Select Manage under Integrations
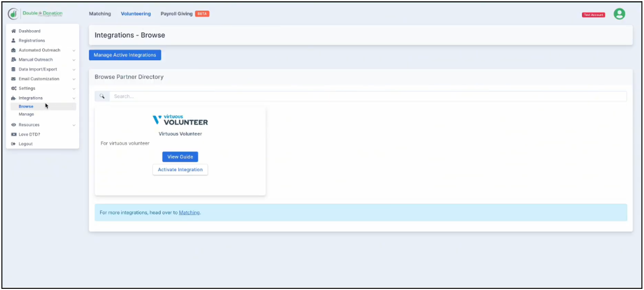Screen dimensions: 644x290 (26, 114)
